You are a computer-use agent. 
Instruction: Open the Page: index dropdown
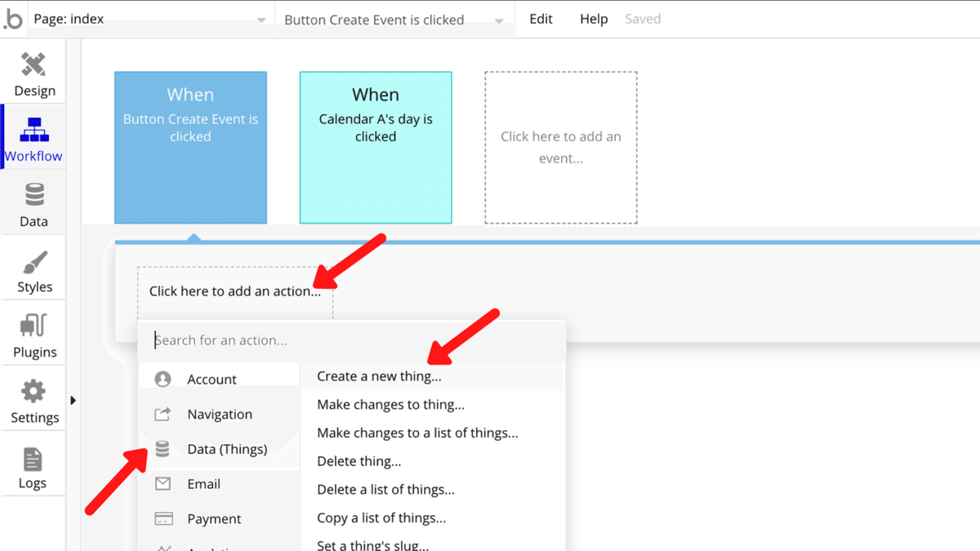(150, 19)
